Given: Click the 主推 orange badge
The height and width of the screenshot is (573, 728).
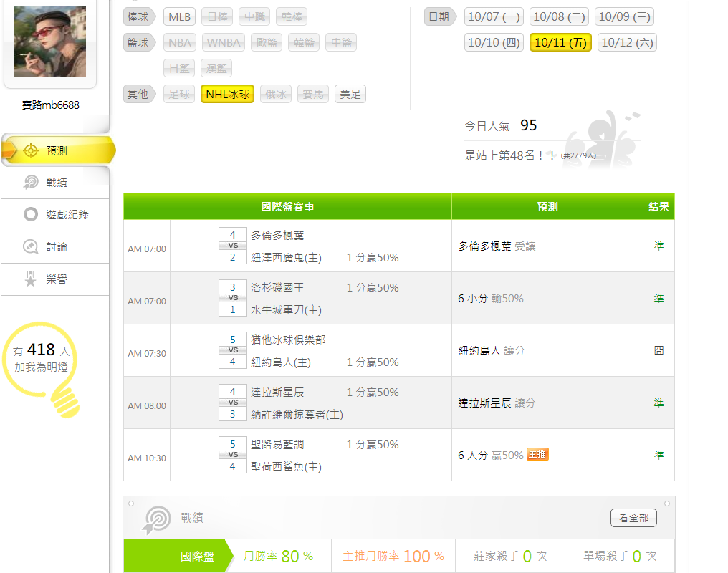Looking at the screenshot, I should pos(537,454).
